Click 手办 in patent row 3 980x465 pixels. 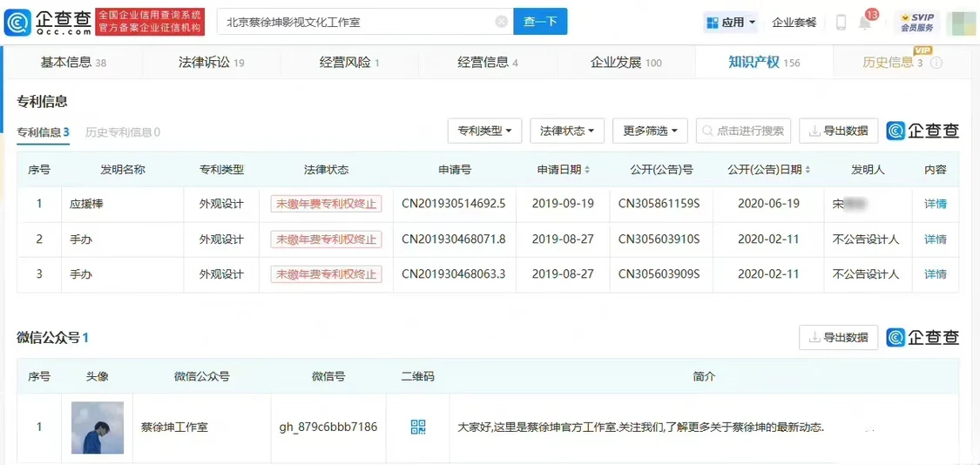(x=81, y=274)
